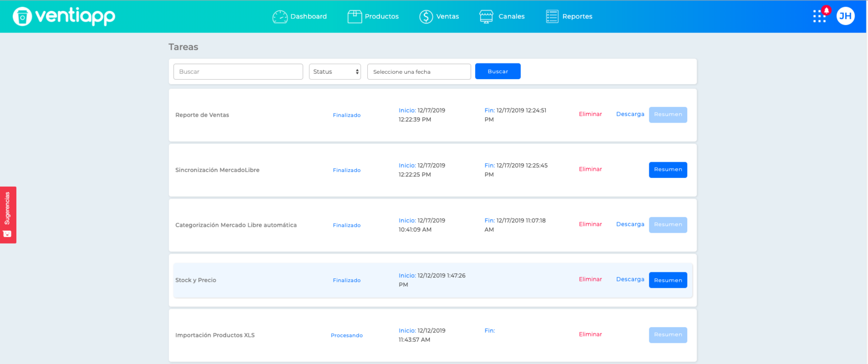Download Categorización Mercado Libre automática result
This screenshot has height=364, width=868.
(x=630, y=225)
